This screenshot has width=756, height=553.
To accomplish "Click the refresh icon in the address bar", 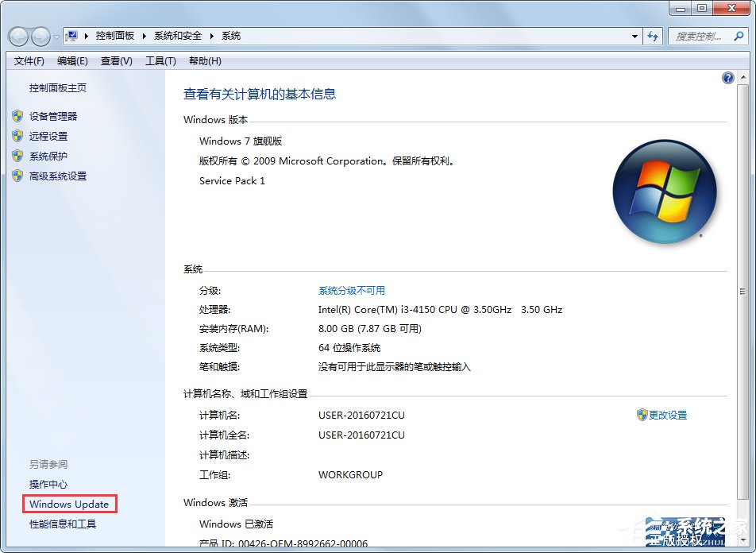I will point(652,36).
